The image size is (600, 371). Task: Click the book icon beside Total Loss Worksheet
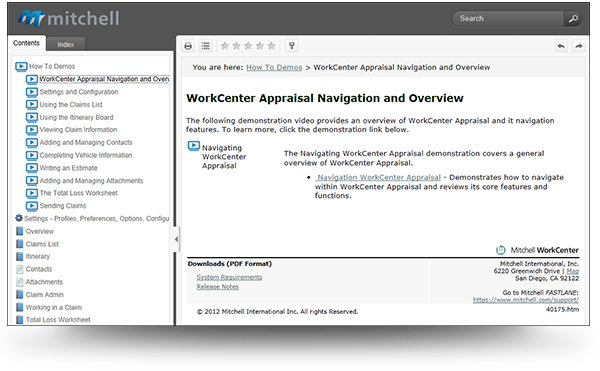coord(20,319)
